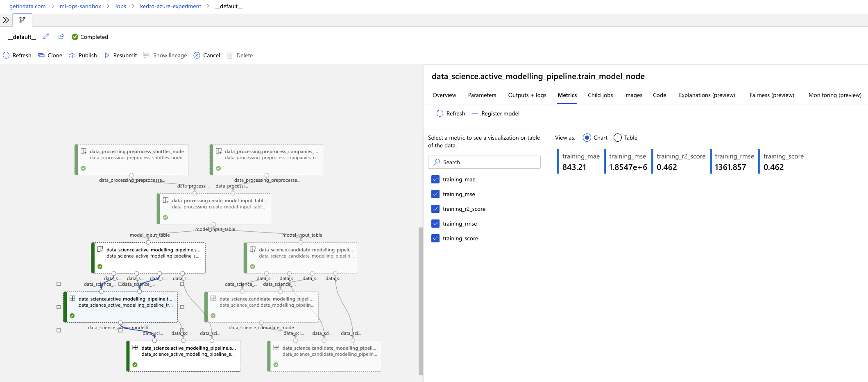Go to ml-ops-sandbox workspace breadcrumb

tap(80, 6)
